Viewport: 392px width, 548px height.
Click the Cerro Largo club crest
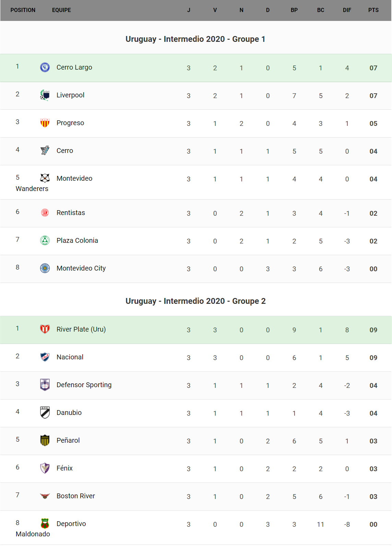pyautogui.click(x=45, y=67)
